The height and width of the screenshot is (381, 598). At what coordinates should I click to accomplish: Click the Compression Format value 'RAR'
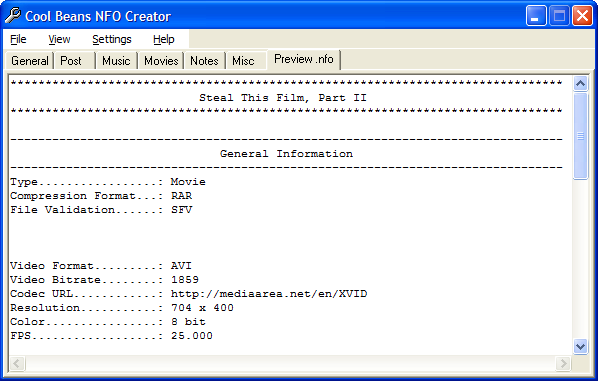click(182, 196)
